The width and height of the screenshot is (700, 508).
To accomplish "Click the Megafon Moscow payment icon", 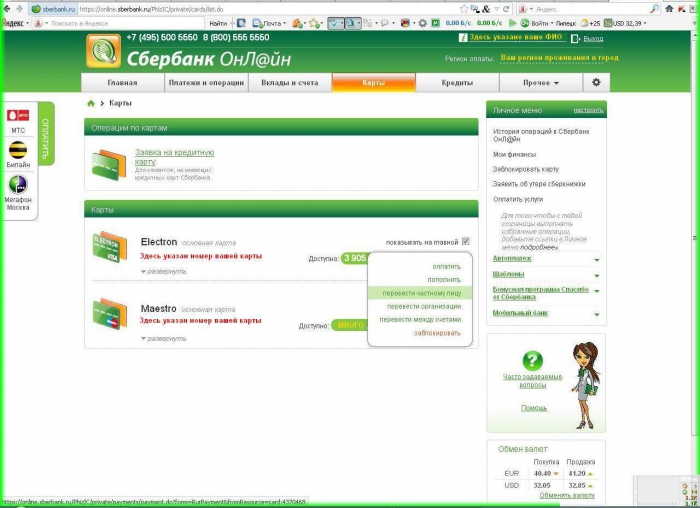I will (18, 184).
